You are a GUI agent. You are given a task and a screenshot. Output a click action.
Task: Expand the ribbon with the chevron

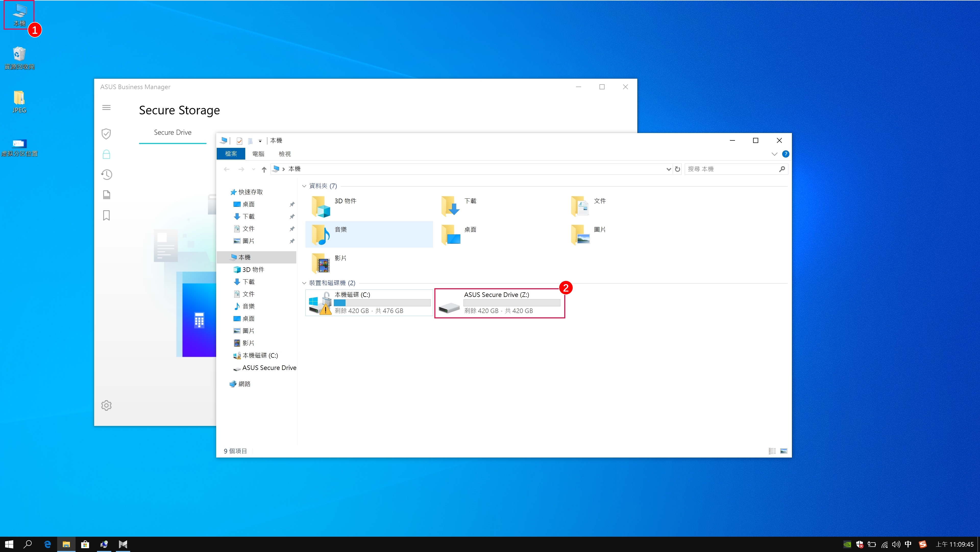click(x=774, y=154)
